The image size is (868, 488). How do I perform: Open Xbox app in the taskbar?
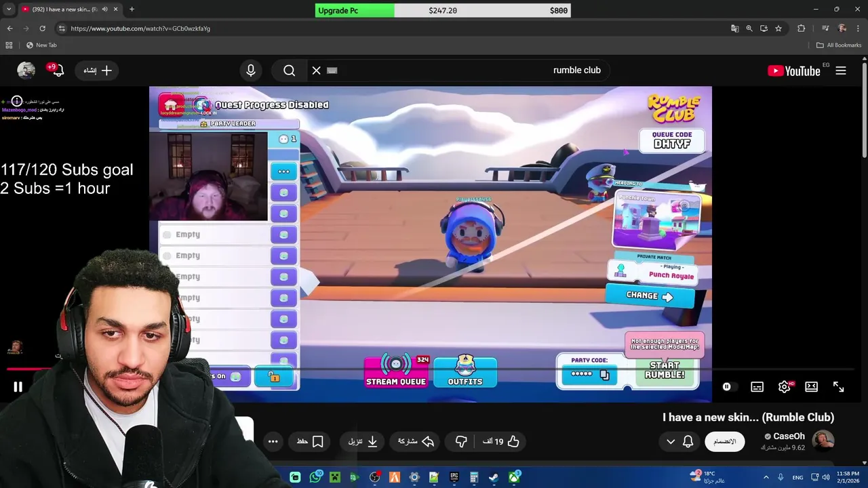click(x=515, y=477)
